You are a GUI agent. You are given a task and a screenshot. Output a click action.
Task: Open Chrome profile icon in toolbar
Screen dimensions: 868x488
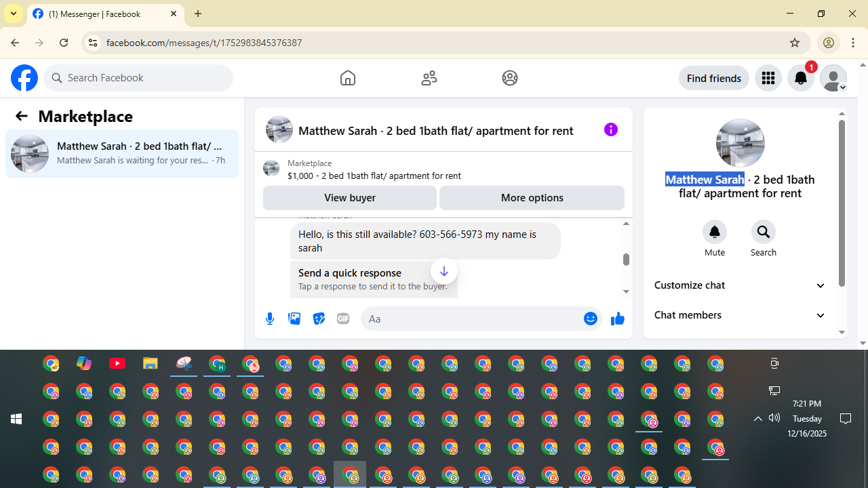pos(828,43)
